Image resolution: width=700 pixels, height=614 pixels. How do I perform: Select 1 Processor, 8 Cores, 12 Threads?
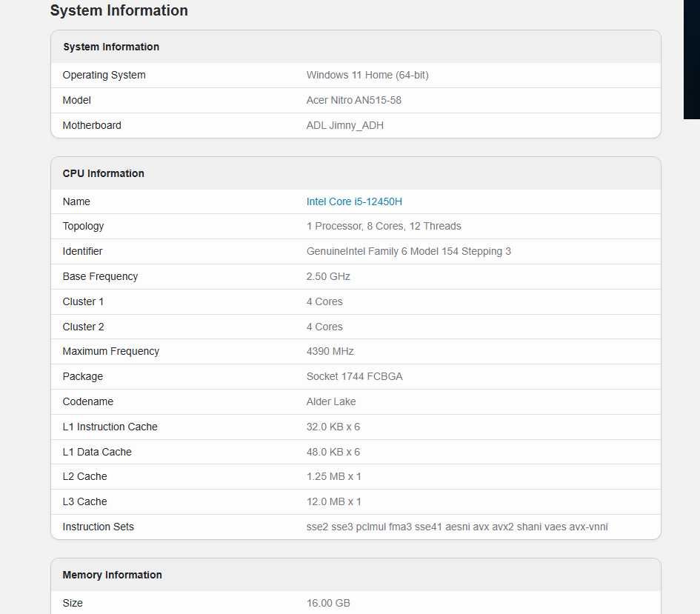(x=384, y=226)
